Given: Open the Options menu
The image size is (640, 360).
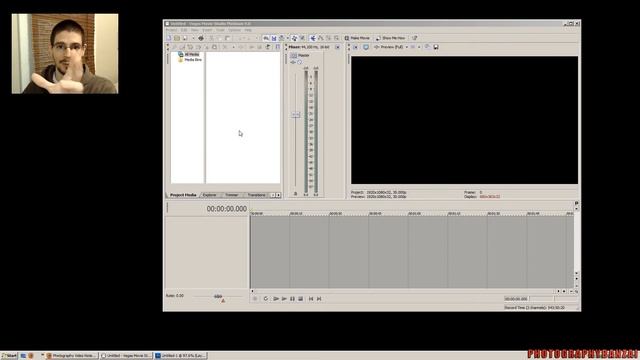Looking at the screenshot, I should click(x=234, y=30).
